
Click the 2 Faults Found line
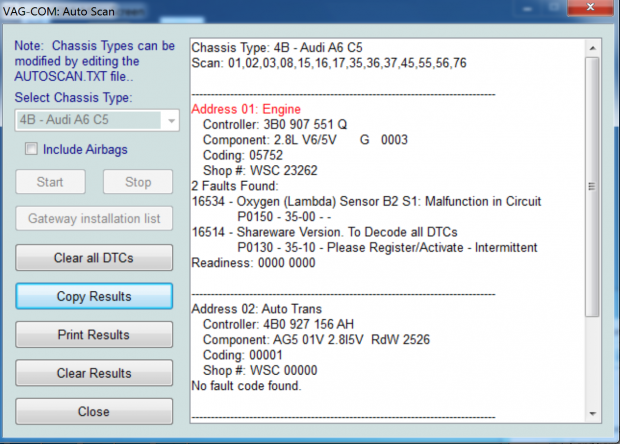click(235, 186)
